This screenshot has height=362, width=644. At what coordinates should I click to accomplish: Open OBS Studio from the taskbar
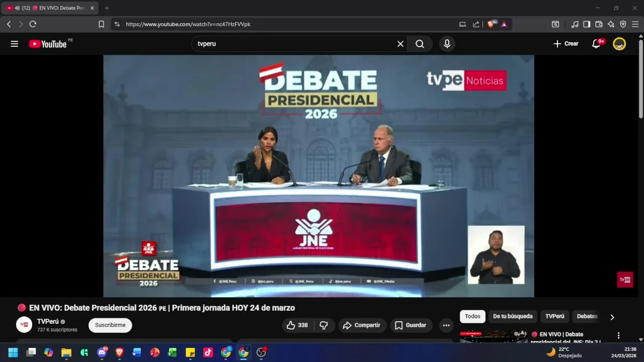click(261, 352)
